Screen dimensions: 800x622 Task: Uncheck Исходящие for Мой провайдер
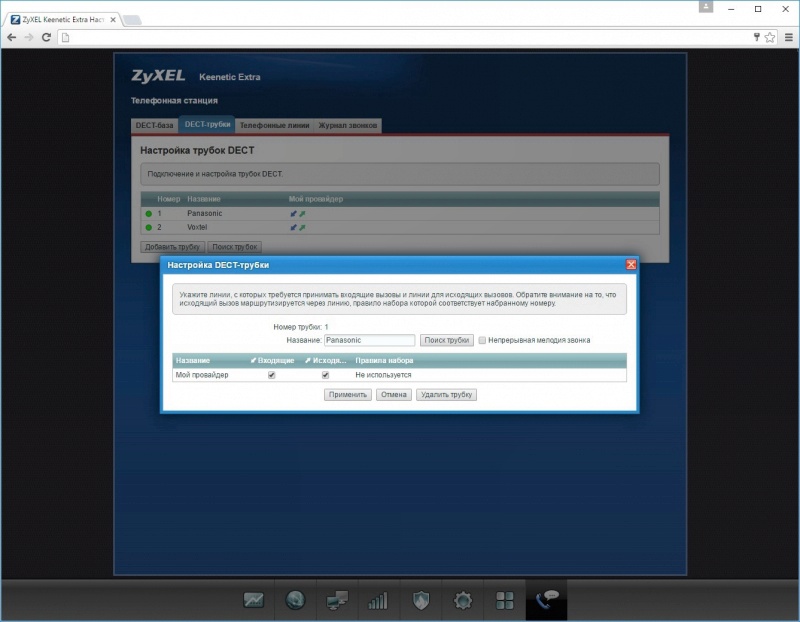click(x=325, y=375)
